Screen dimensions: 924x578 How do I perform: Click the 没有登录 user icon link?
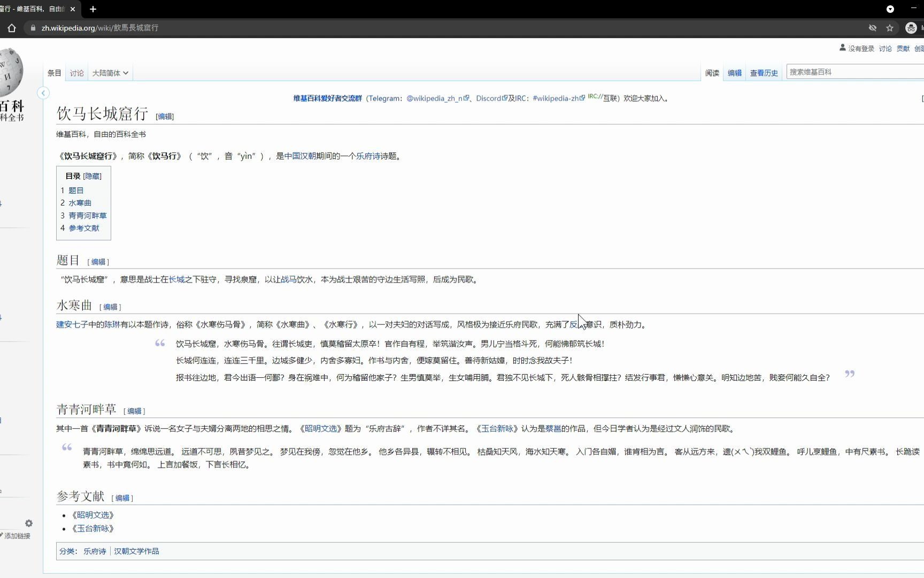857,48
